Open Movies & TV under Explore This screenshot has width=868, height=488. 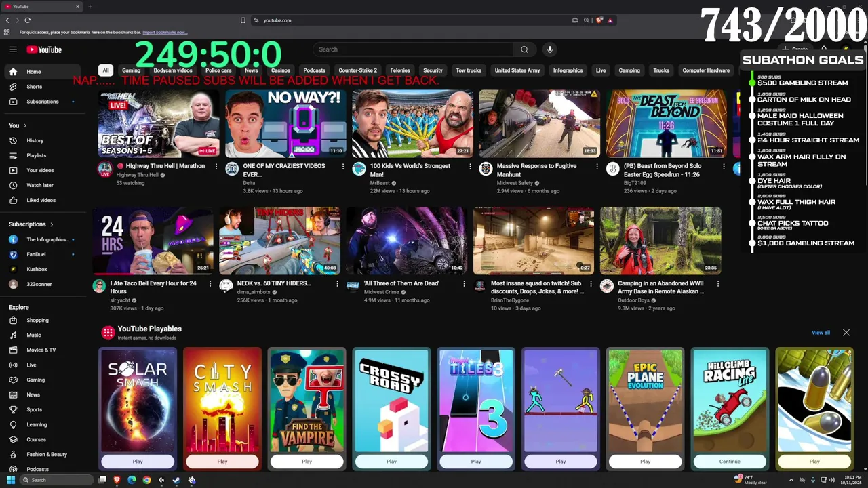43,350
